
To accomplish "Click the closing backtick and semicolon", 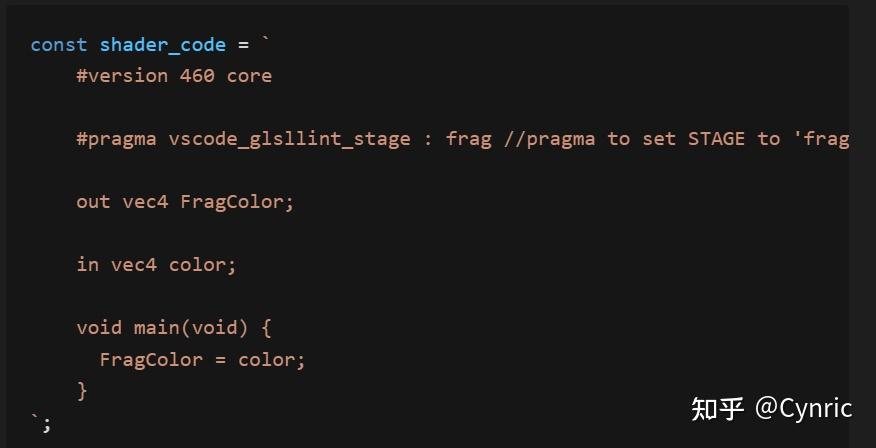I will (x=42, y=423).
